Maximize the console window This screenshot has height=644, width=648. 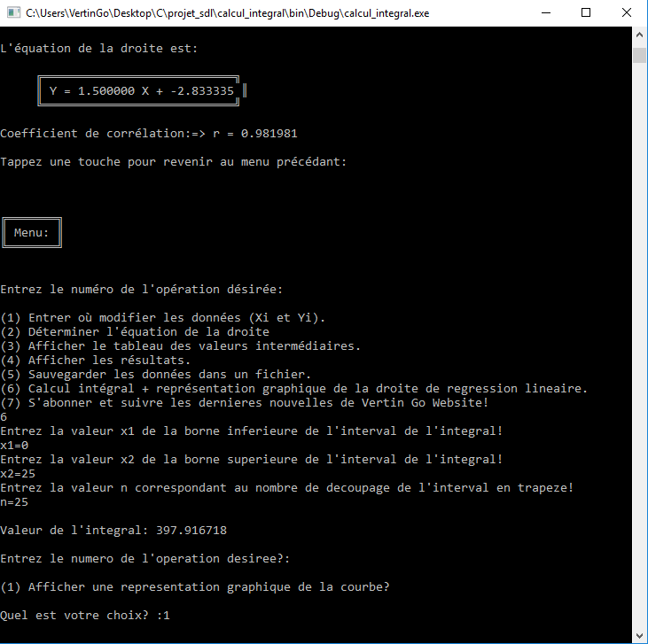tap(585, 13)
